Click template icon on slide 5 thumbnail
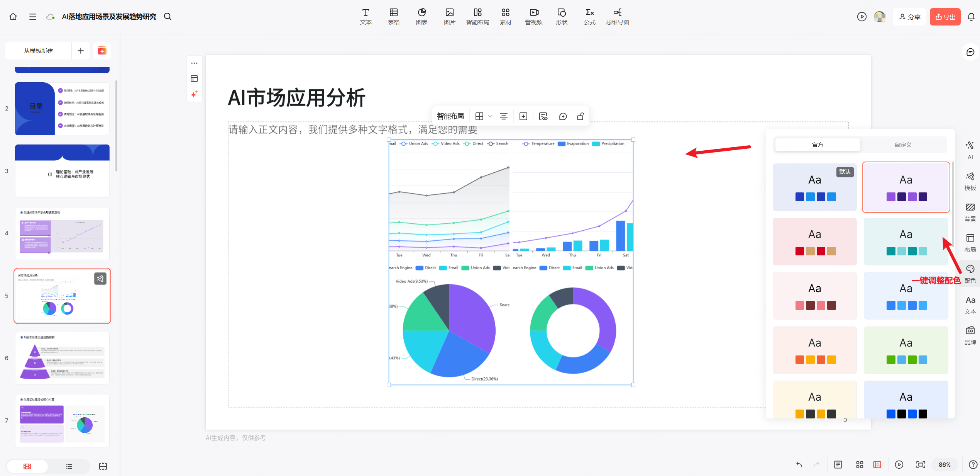Viewport: 980px width, 476px height. coord(100,279)
